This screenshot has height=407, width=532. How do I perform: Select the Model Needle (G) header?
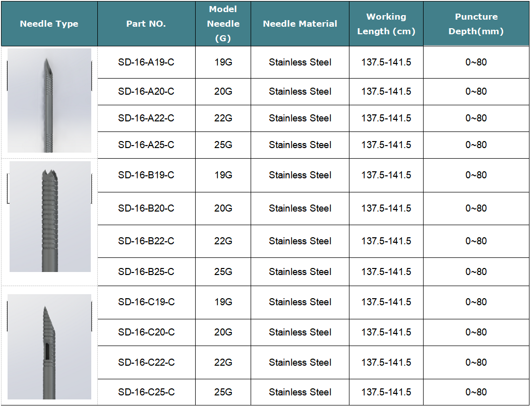(223, 24)
